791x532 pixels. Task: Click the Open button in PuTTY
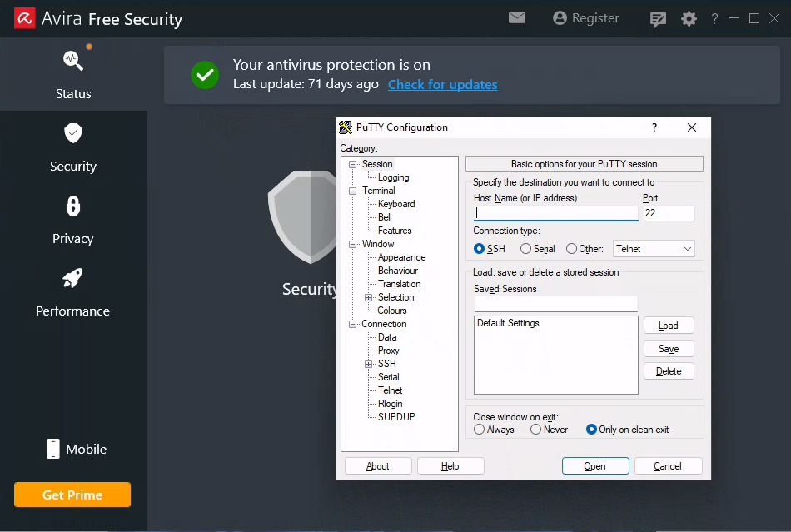point(595,466)
